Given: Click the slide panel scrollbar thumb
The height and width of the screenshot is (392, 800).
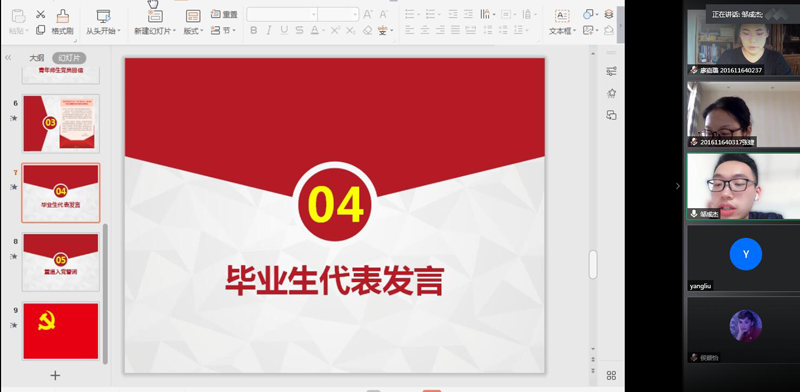Looking at the screenshot, I should [x=105, y=293].
